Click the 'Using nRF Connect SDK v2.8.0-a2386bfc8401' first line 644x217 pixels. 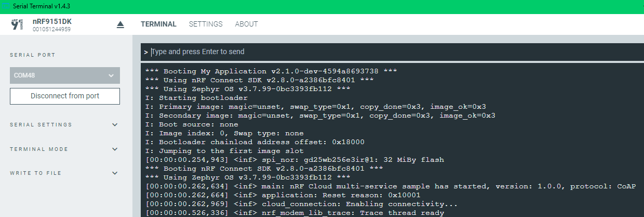point(260,80)
